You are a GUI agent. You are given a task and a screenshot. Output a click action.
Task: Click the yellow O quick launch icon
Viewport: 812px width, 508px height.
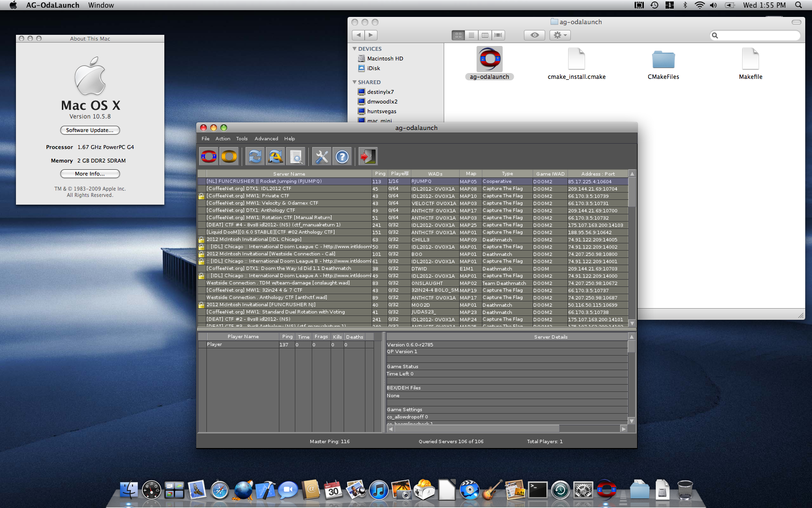[229, 156]
